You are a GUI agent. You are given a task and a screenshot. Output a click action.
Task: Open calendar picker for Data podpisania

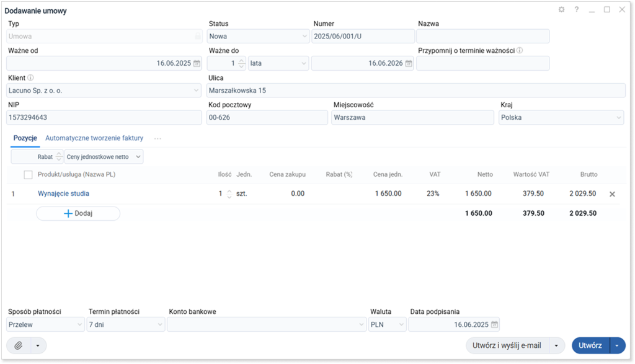(494, 325)
